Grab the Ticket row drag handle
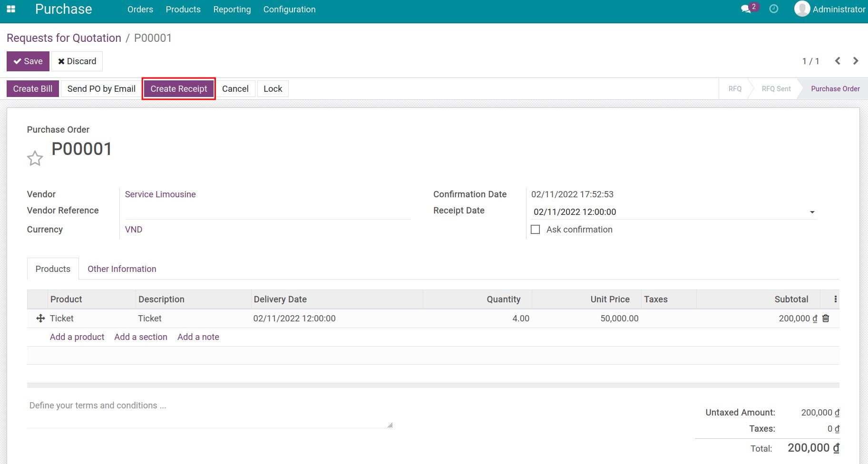 coord(40,319)
